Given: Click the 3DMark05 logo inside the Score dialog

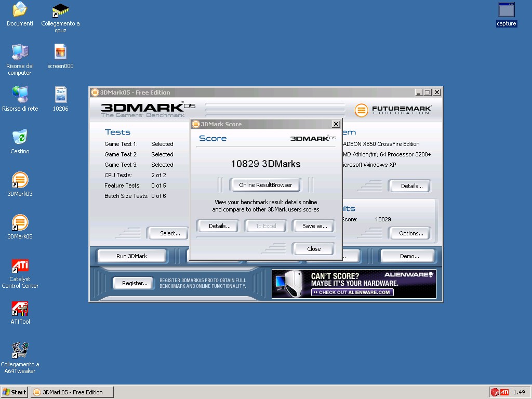Looking at the screenshot, I should pyautogui.click(x=313, y=138).
